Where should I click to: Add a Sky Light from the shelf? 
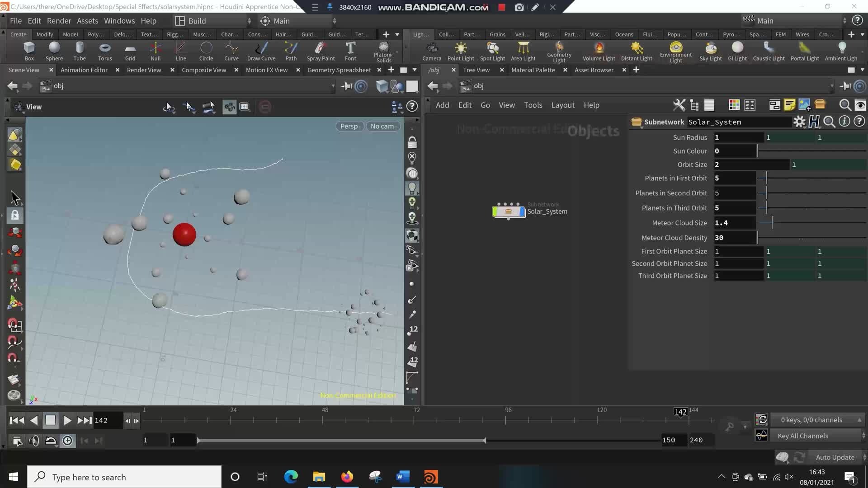[710, 50]
